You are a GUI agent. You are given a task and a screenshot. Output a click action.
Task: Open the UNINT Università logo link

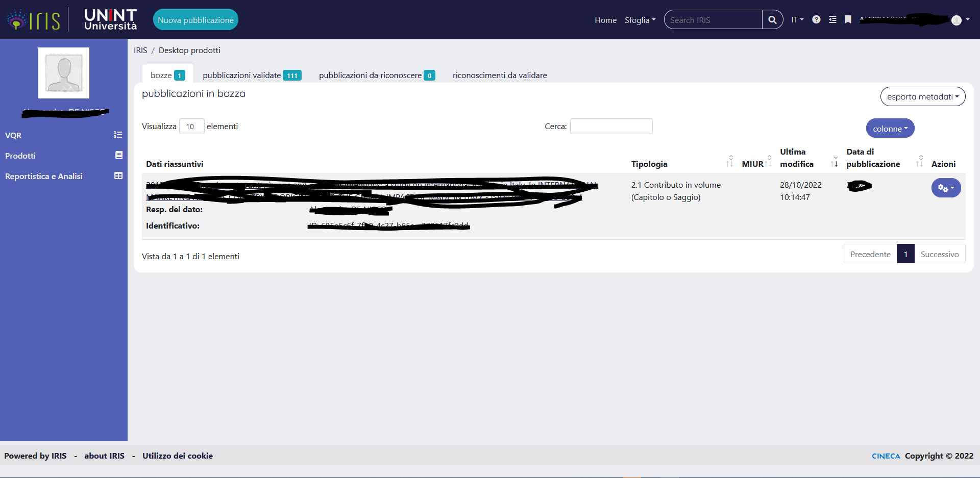coord(110,20)
